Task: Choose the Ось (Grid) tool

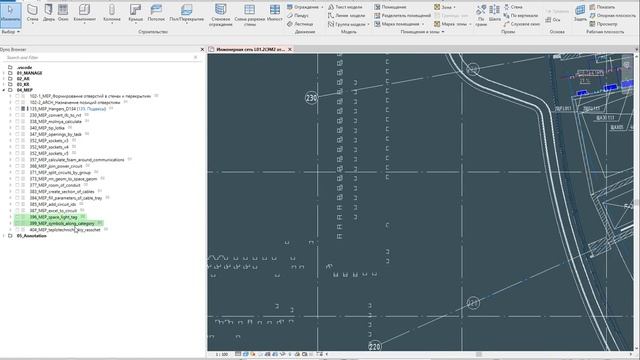Action: point(553,20)
